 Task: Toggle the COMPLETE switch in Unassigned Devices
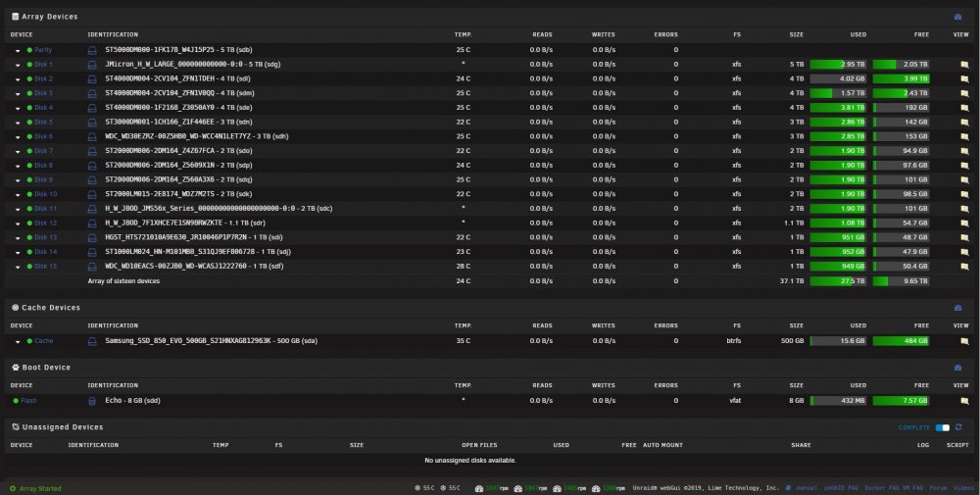click(x=942, y=427)
